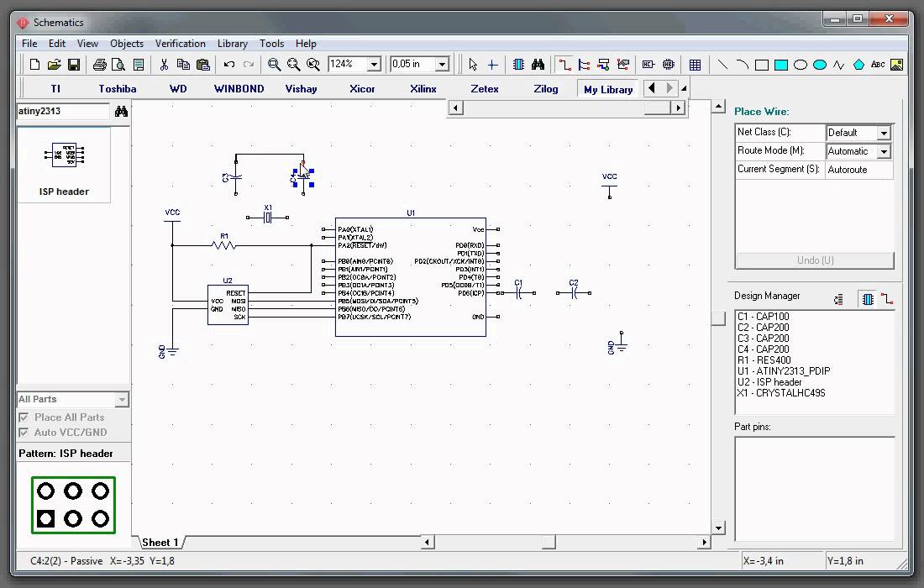This screenshot has height=588, width=924.
Task: Open the Objects menu
Action: click(127, 44)
